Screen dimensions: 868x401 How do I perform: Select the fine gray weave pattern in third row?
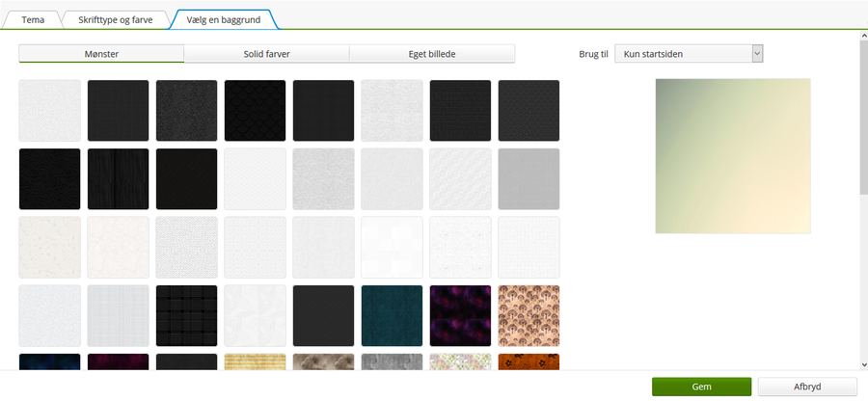coord(186,247)
